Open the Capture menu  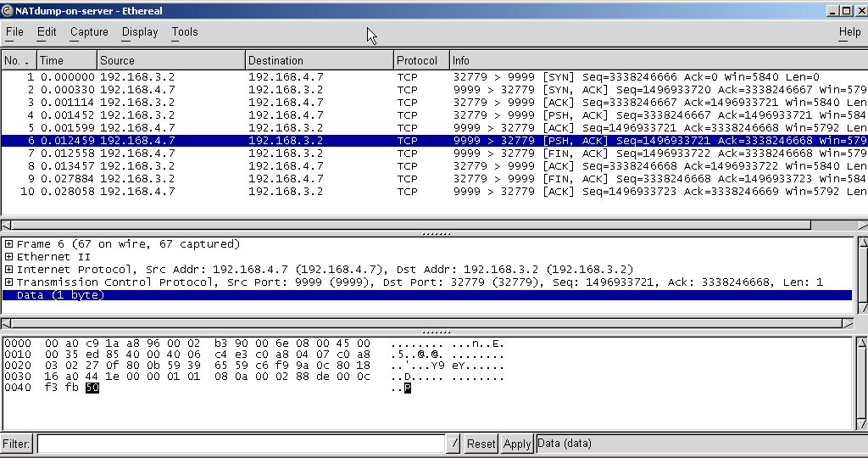(89, 32)
